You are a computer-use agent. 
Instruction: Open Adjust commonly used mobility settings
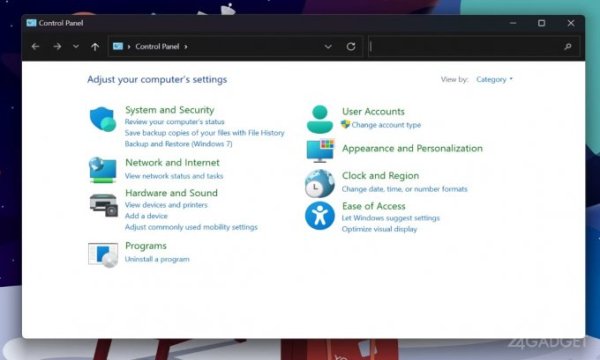pos(191,227)
